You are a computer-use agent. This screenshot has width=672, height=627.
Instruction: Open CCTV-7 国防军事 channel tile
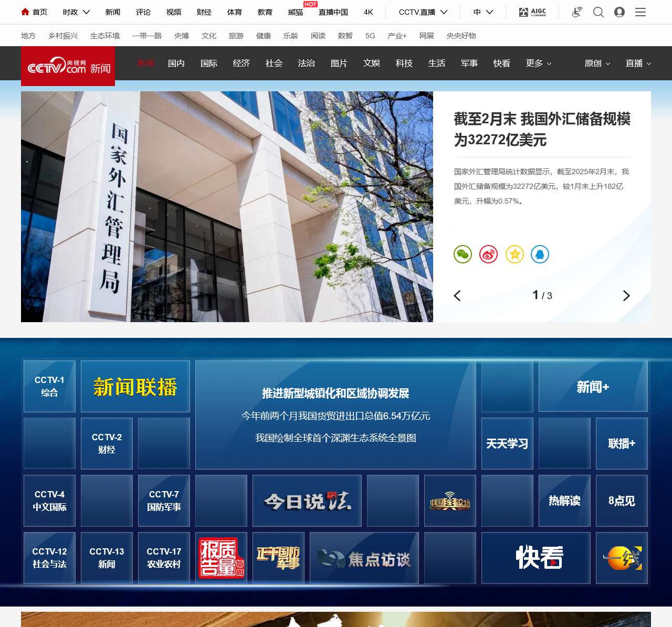click(164, 501)
